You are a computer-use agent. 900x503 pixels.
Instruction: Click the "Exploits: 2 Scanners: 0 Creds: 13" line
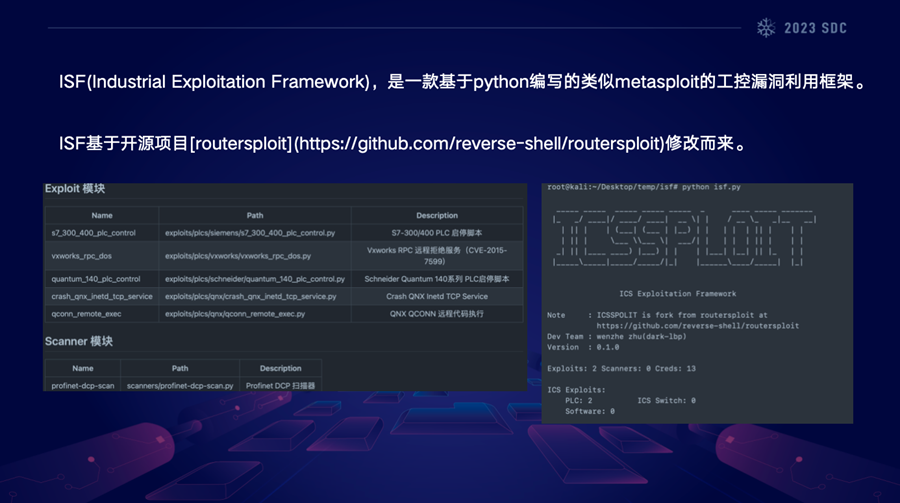621,369
